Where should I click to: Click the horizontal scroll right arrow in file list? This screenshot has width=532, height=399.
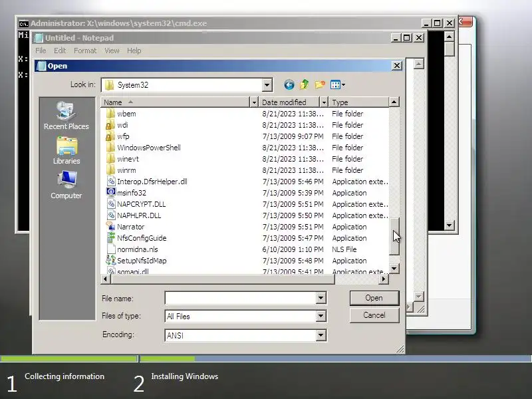point(384,279)
